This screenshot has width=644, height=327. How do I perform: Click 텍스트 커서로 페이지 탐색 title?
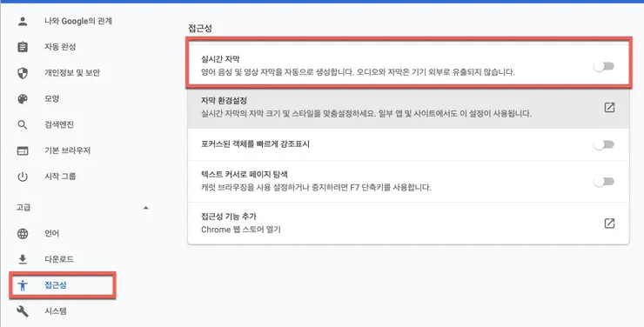(x=245, y=175)
